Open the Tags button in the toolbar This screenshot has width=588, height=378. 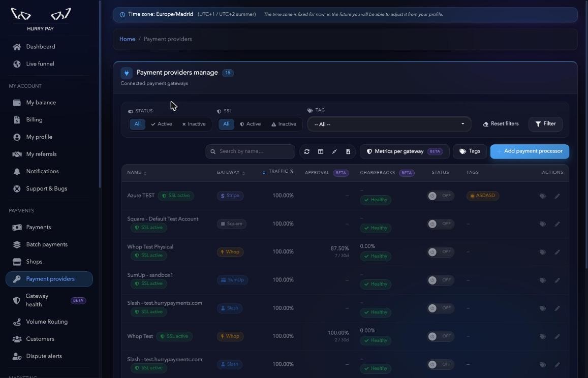[470, 151]
